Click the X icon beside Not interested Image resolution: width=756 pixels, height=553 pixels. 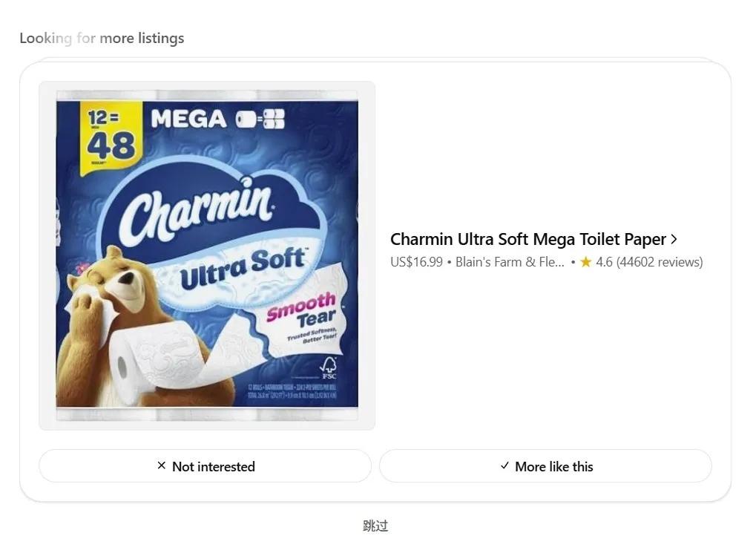tap(162, 466)
